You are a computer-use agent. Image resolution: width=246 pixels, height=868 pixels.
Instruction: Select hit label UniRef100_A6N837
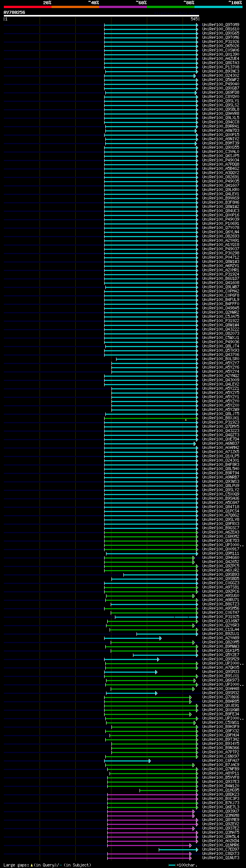221,444
